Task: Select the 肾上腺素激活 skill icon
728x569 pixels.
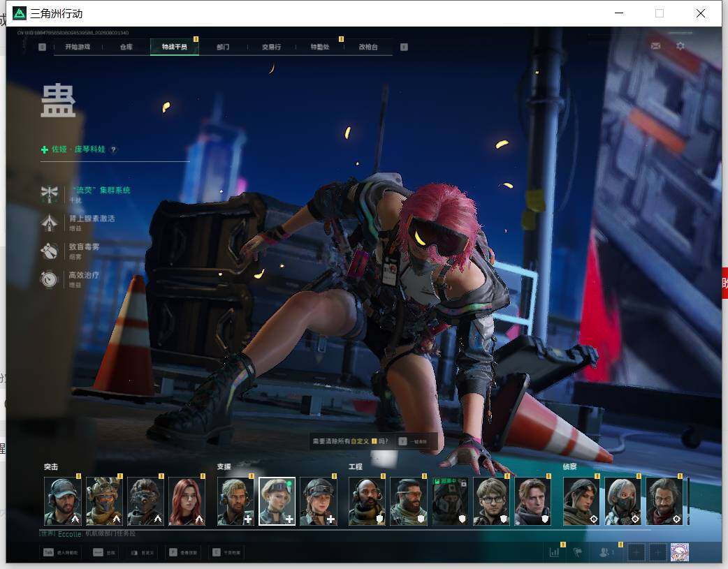Action: tap(49, 223)
